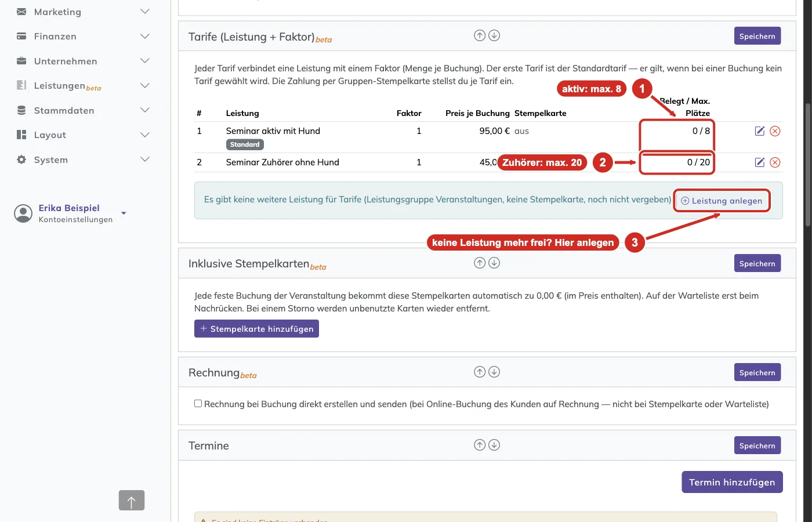The image size is (812, 522).
Task: Edit the Seminar aktiv mit Hund tariff
Action: 760,131
